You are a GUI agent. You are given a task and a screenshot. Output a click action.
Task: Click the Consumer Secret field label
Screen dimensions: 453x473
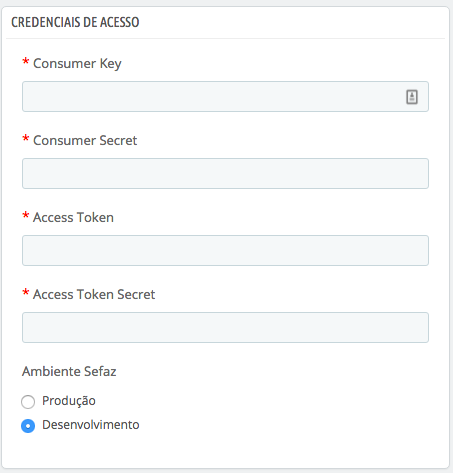[85, 140]
